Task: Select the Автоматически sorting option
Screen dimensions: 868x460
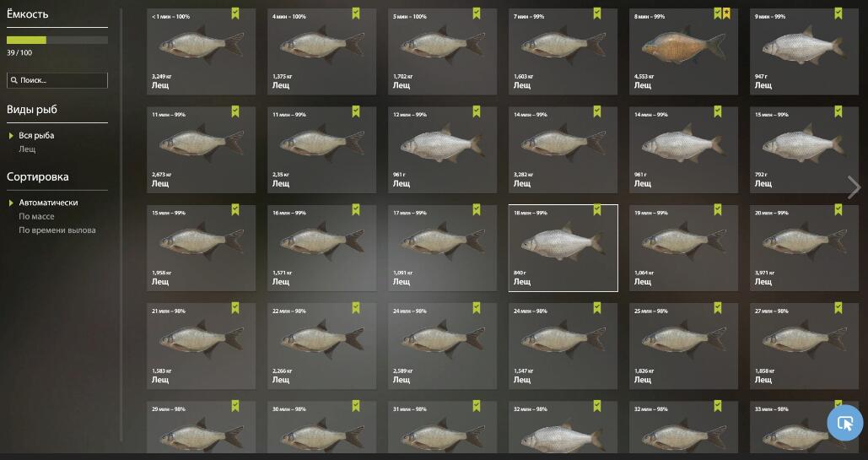Action: point(48,203)
